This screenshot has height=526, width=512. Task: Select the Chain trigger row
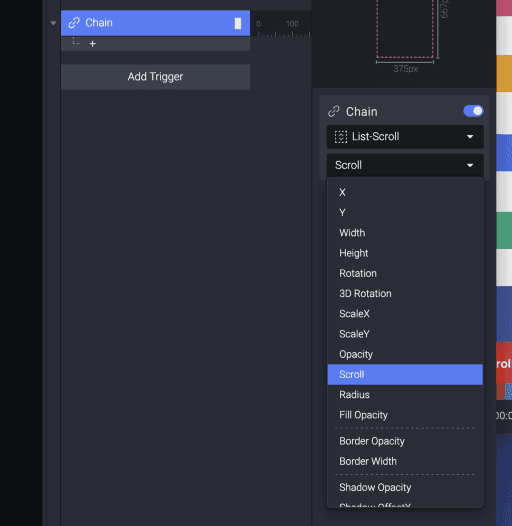pos(155,23)
